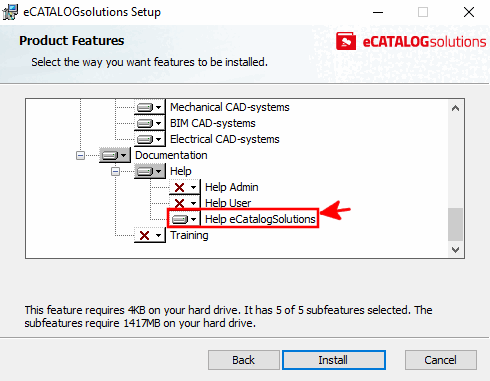
Task: Open Training feature install dropdown
Action: [x=150, y=235]
